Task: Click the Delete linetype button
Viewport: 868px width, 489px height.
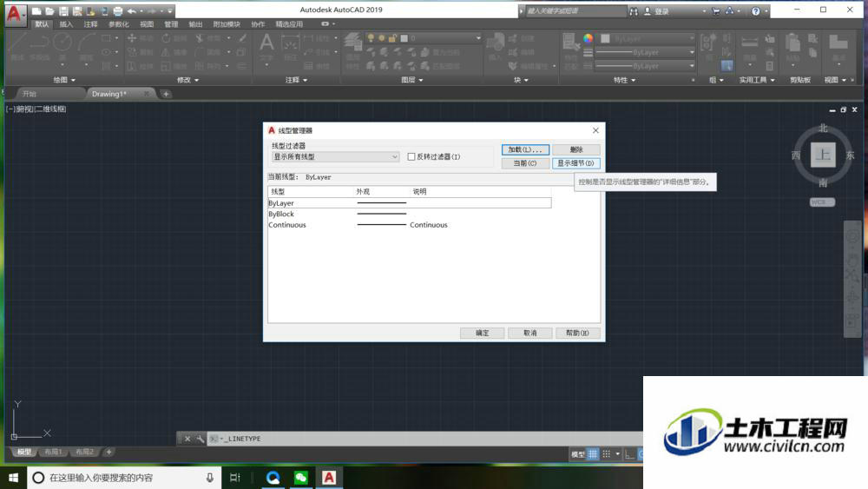Action: tap(576, 149)
